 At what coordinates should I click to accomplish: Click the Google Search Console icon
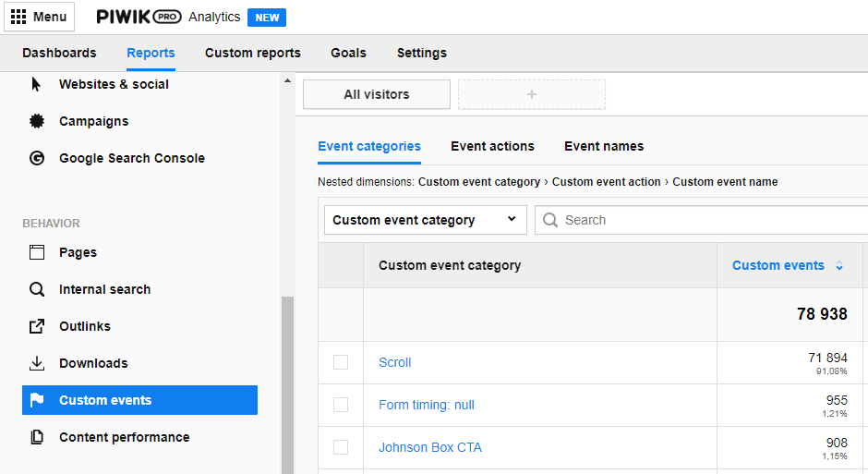(37, 158)
